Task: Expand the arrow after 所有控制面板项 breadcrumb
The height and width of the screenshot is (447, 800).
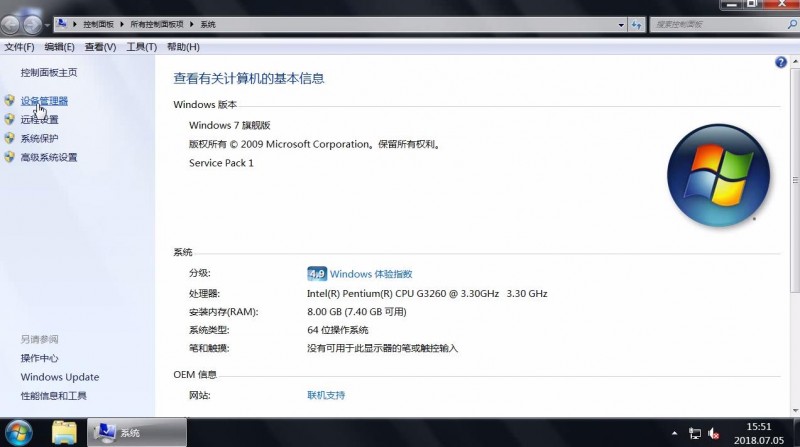Action: click(x=192, y=24)
